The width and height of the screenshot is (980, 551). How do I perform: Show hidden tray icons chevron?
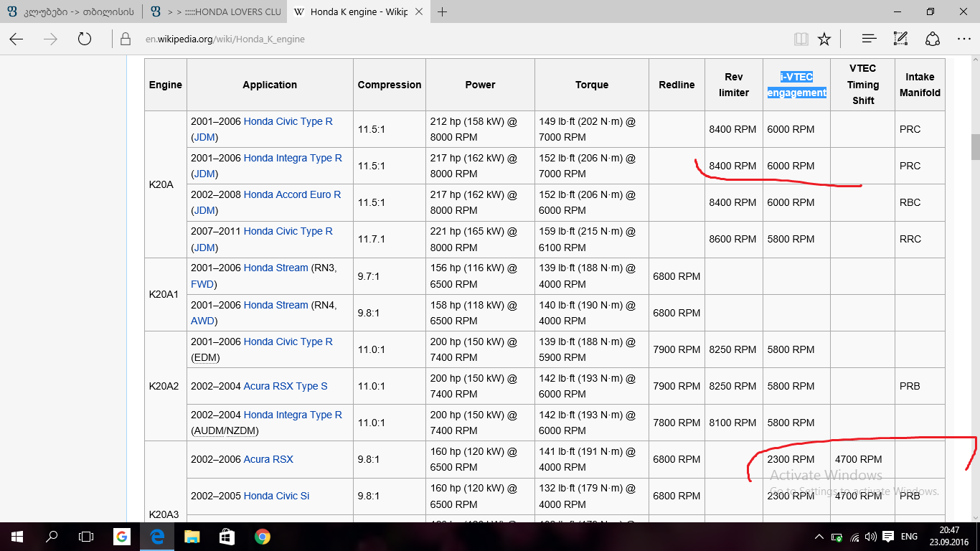pos(819,537)
